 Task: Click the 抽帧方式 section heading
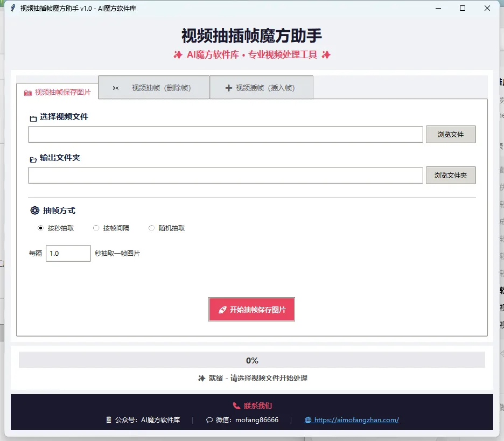pos(59,211)
